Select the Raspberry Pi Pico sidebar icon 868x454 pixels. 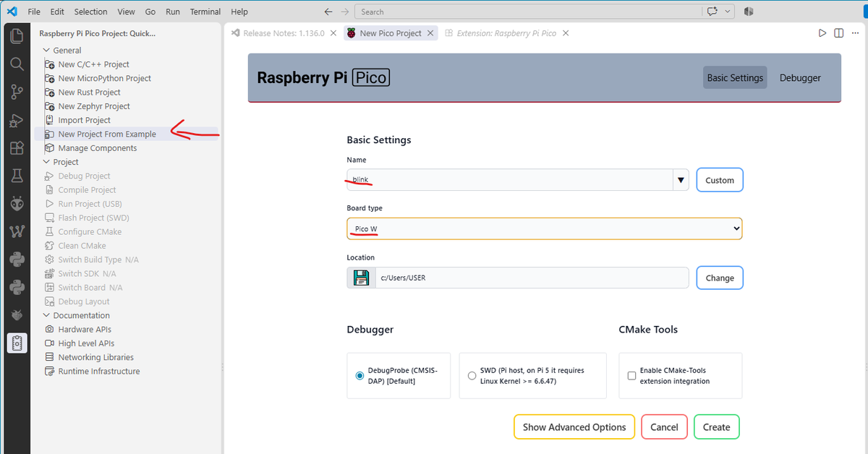[x=17, y=343]
